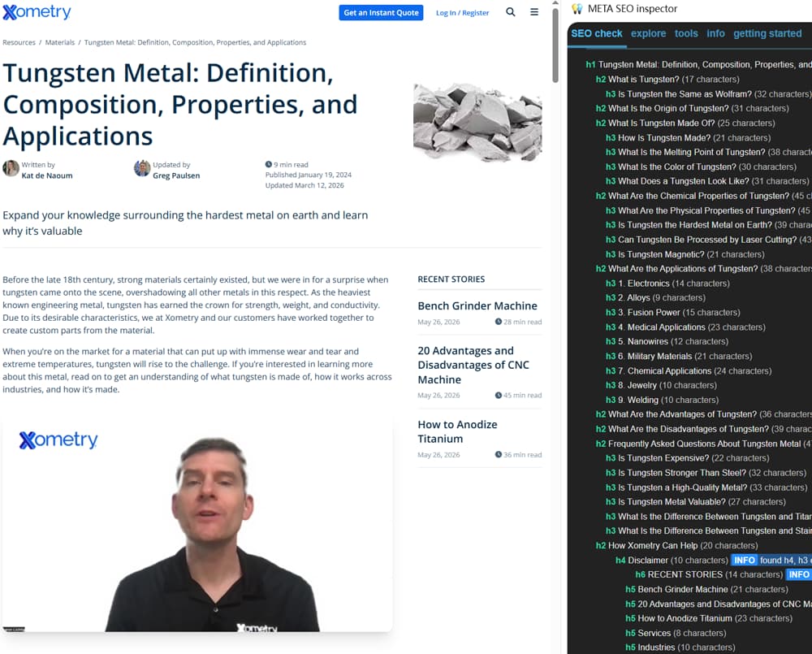Viewport: 812px width, 654px height.
Task: Select h2 What Is Tungsten Made Of?
Action: coord(685,123)
